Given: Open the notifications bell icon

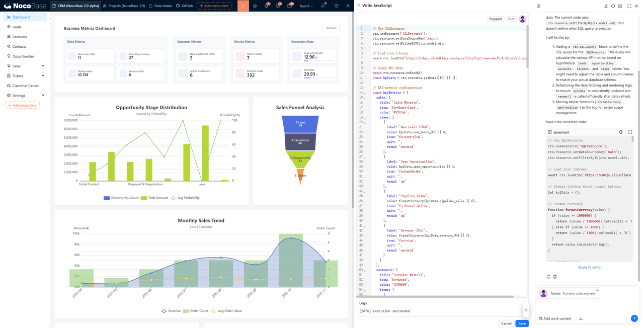Looking at the screenshot, I should (266, 6).
